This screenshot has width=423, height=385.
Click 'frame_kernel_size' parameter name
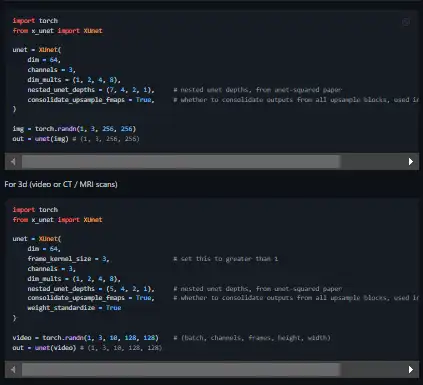coord(59,259)
